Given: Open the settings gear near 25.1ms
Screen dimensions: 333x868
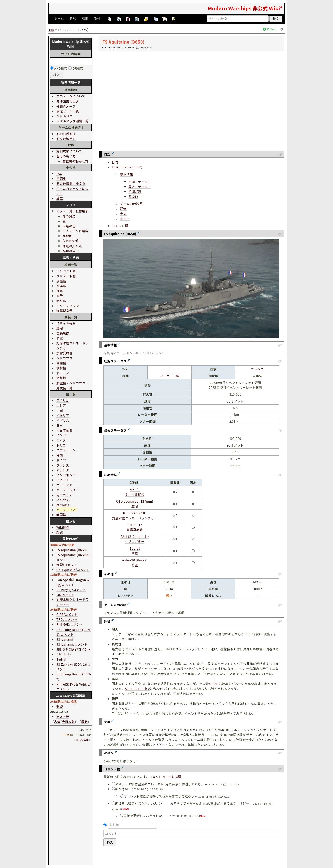Looking at the screenshot, I should coord(282,29).
